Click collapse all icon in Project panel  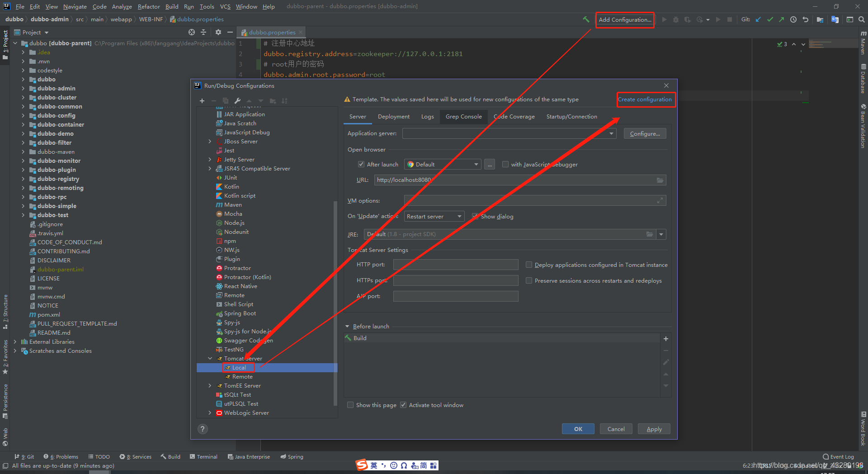(203, 32)
